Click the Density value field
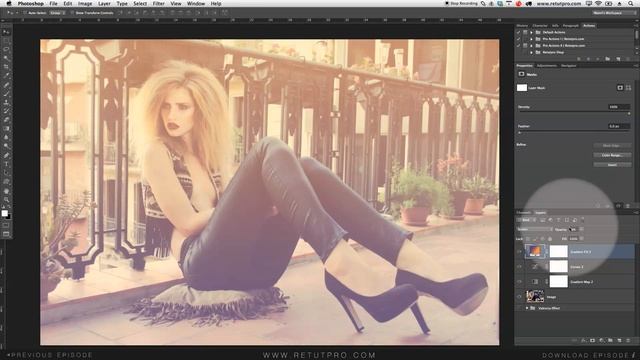Screen dimensions: 640x360 619,107
